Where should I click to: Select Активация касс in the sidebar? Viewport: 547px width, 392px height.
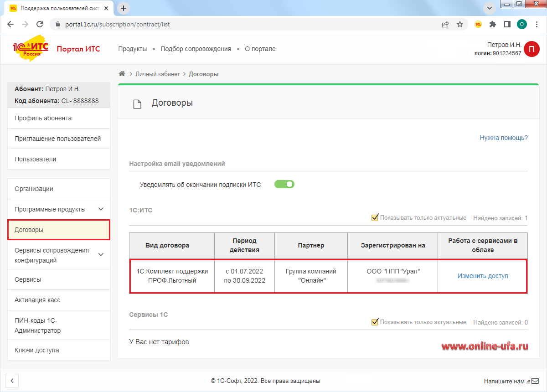(59, 300)
